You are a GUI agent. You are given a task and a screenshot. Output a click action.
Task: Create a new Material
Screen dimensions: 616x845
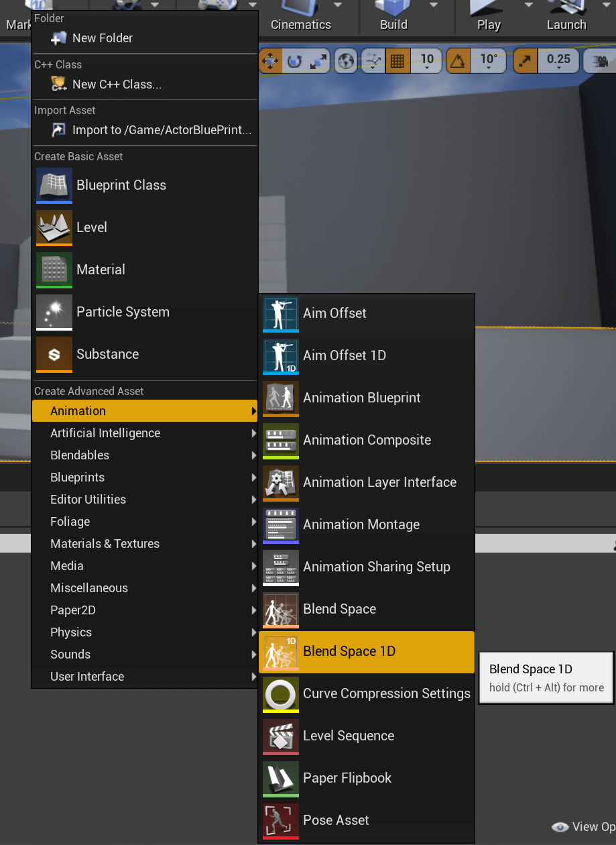(145, 270)
